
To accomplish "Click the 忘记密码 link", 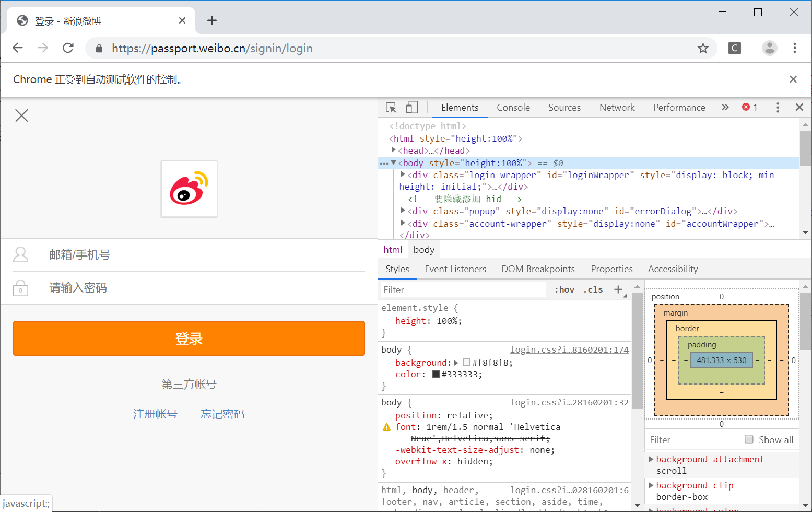I will pyautogui.click(x=223, y=414).
